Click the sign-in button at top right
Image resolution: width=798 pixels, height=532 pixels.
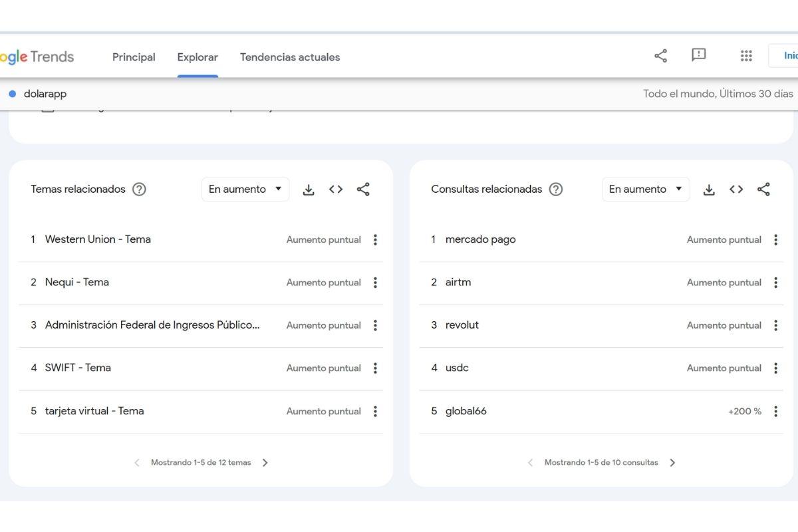[785, 56]
